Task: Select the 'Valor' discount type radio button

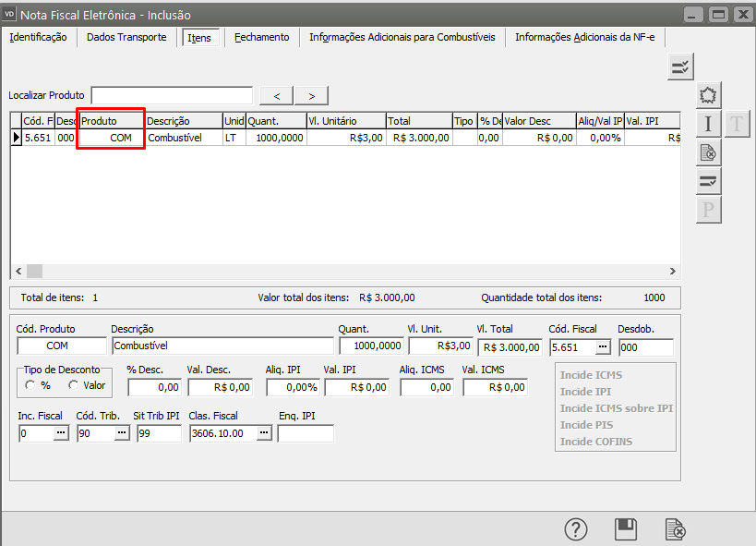Action: coord(73,385)
